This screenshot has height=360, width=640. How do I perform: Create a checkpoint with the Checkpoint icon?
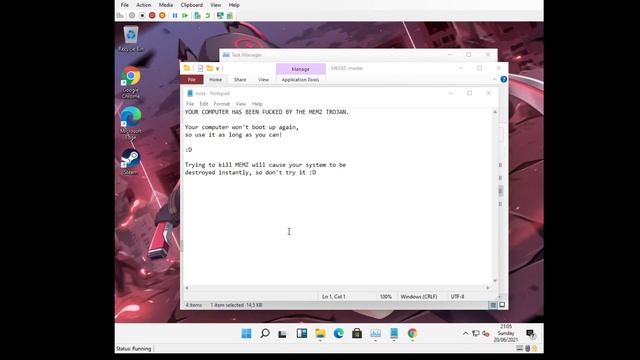tap(198, 16)
